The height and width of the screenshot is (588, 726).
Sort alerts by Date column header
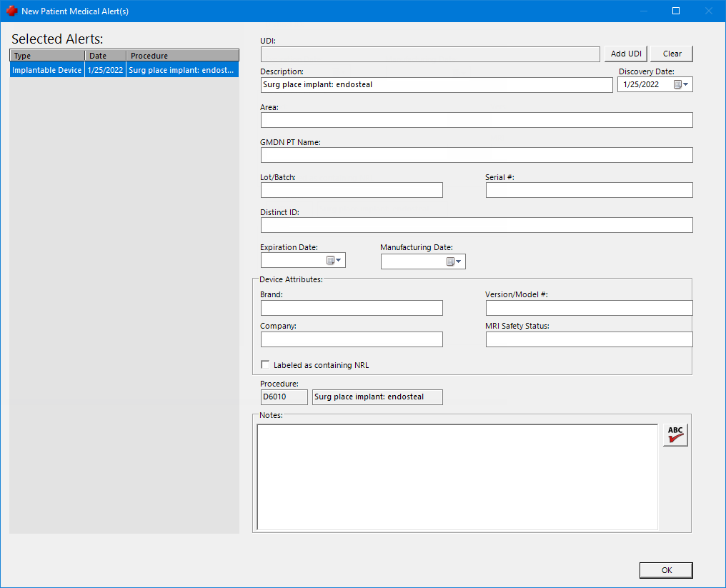pos(105,56)
